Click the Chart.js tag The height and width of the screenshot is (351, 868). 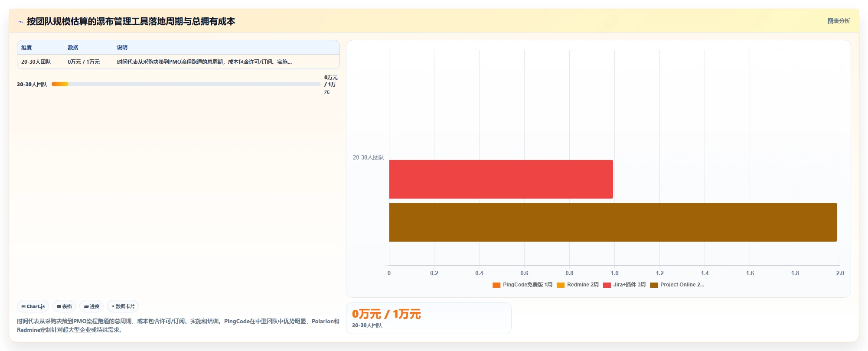coord(33,306)
